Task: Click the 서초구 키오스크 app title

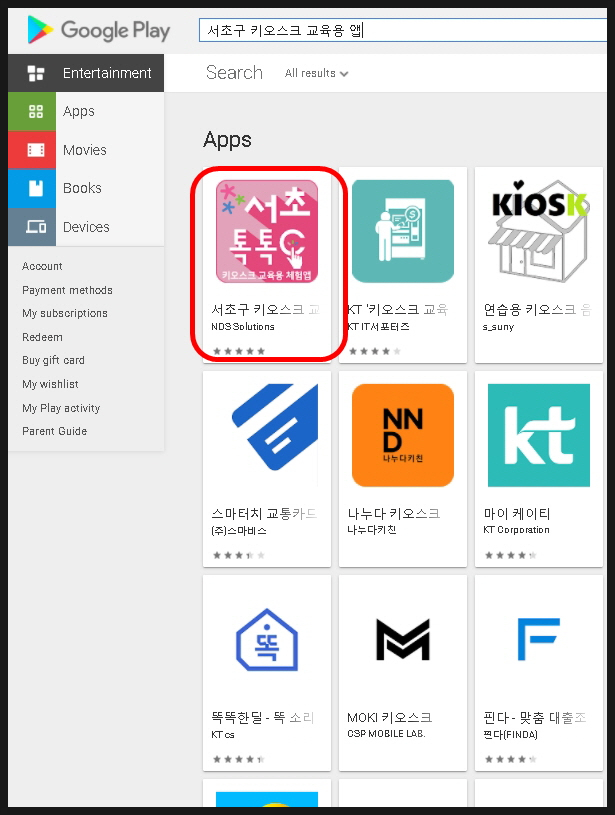Action: point(266,309)
